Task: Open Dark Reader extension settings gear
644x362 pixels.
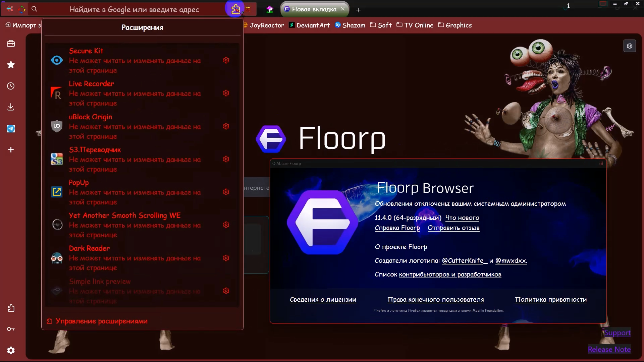Action: 226,258
